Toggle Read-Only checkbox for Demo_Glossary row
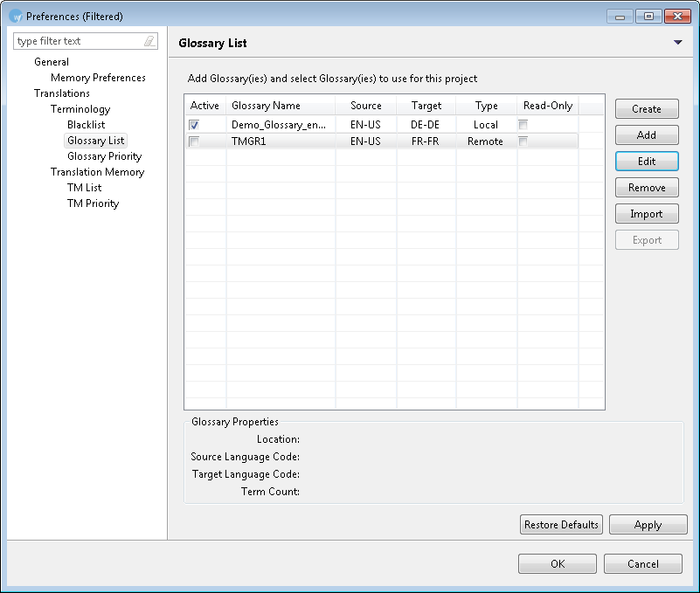This screenshot has width=700, height=593. click(x=523, y=125)
